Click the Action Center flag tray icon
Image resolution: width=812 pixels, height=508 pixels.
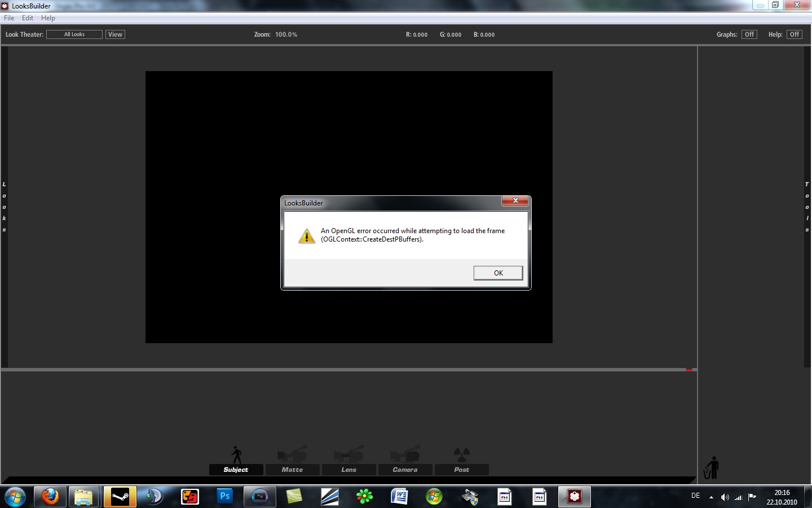click(752, 497)
